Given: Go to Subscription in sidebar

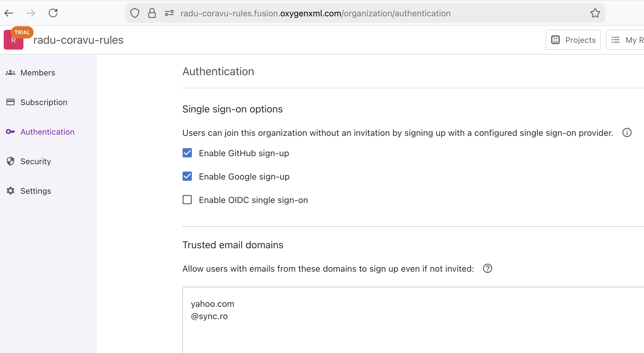Looking at the screenshot, I should click(43, 102).
